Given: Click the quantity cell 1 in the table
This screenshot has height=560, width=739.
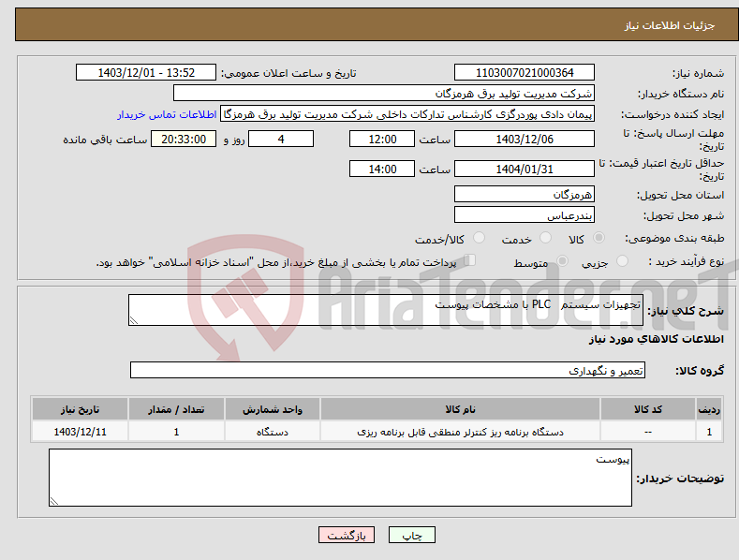Looking at the screenshot, I should (x=176, y=432).
